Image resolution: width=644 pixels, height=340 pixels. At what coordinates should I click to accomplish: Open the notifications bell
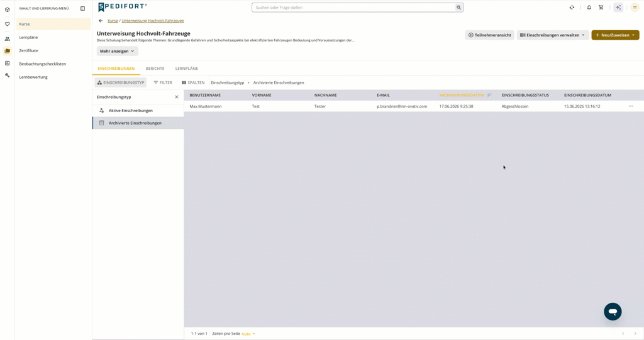589,8
